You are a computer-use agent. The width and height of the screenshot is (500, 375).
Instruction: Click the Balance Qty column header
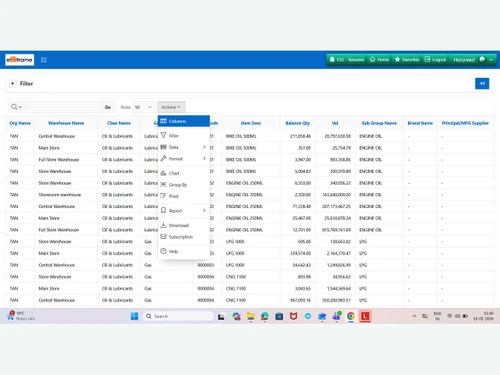[298, 123]
